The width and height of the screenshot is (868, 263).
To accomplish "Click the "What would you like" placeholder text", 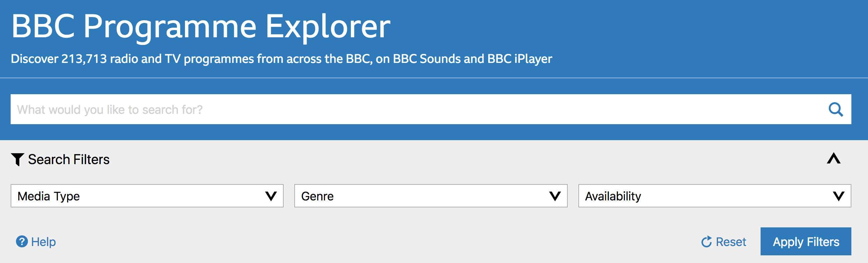I will tap(110, 110).
